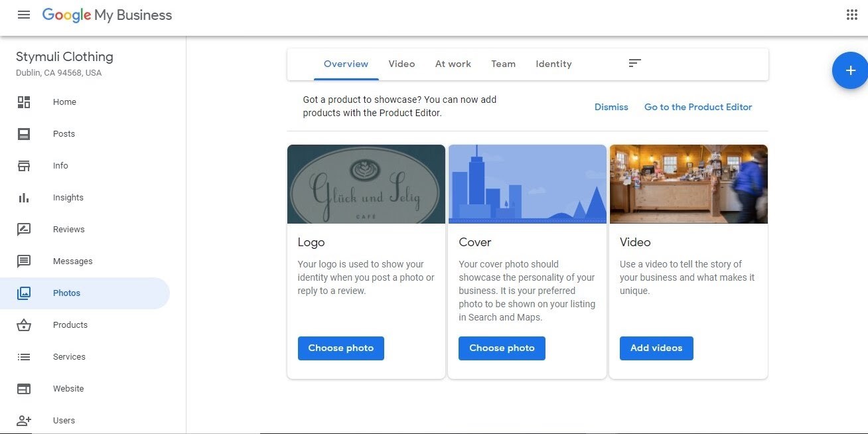
Task: Select the Posts icon
Action: pos(24,133)
